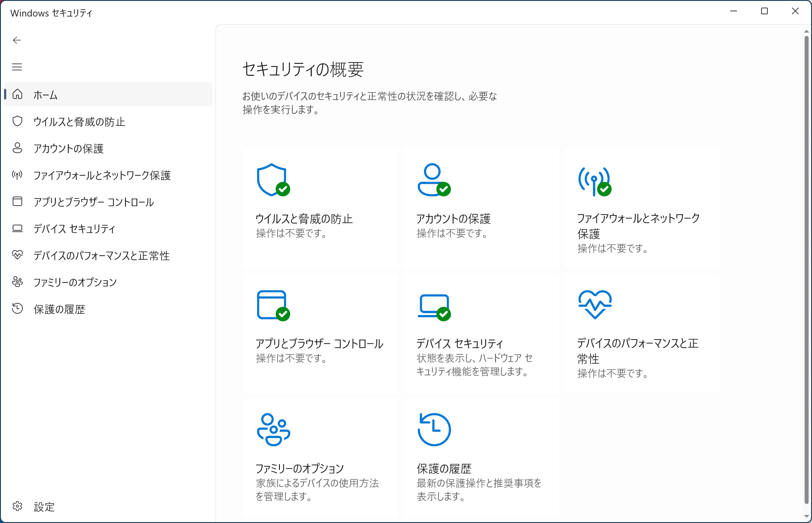The width and height of the screenshot is (812, 523).
Task: Click the family options people tile icon
Action: click(x=273, y=429)
